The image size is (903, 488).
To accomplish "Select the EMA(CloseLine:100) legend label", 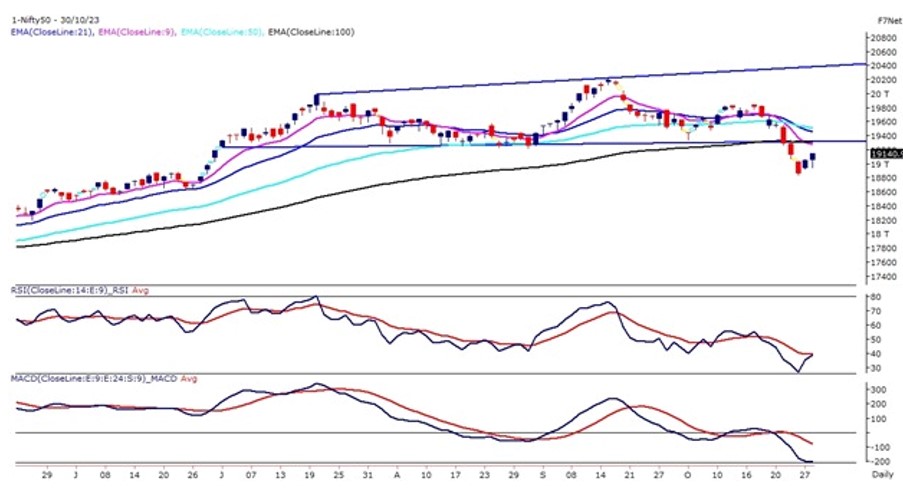I will pyautogui.click(x=311, y=32).
